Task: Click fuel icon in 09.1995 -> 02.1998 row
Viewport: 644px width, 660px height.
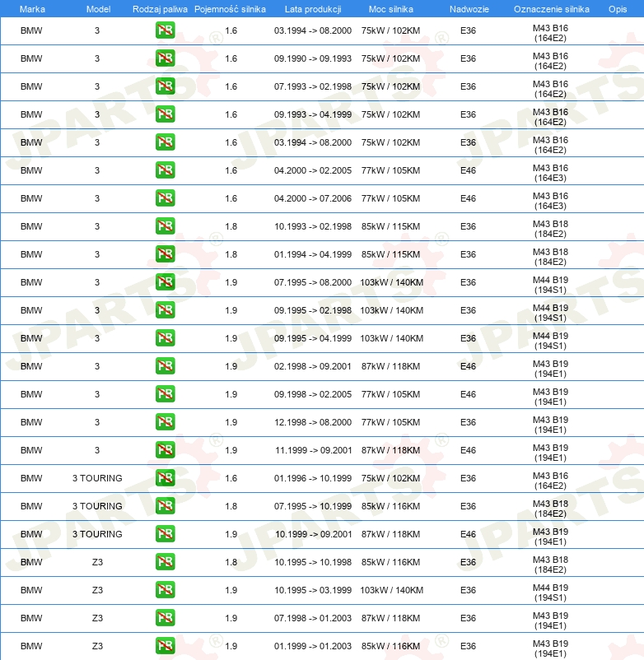Action: click(x=165, y=309)
